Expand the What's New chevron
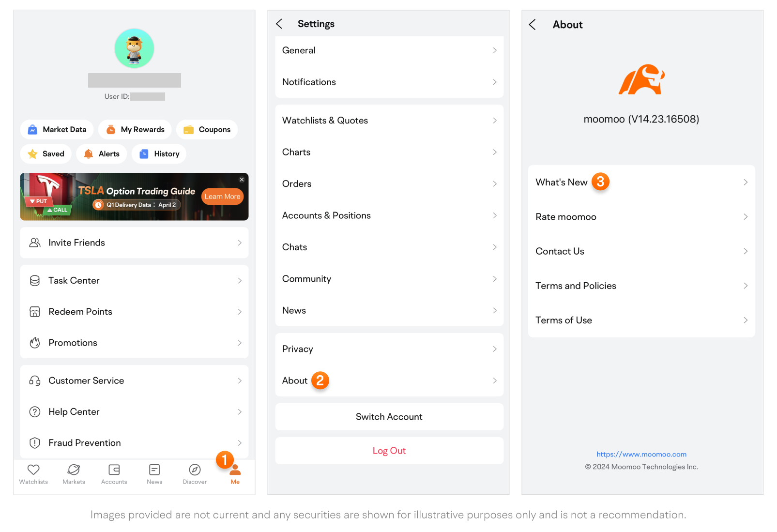This screenshot has height=532, width=777. (x=746, y=182)
